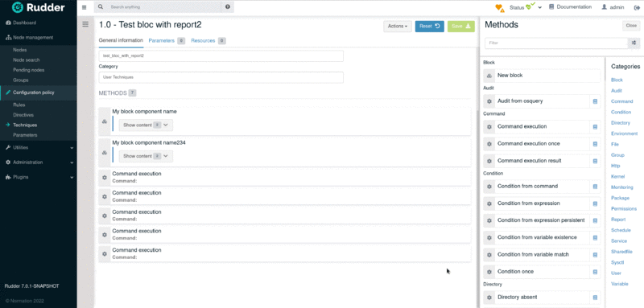The image size is (644, 308).
Task: Click the Reset button
Action: (x=430, y=27)
